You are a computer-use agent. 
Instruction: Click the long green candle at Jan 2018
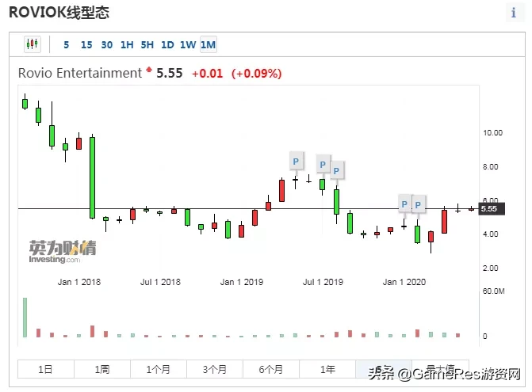(x=92, y=178)
